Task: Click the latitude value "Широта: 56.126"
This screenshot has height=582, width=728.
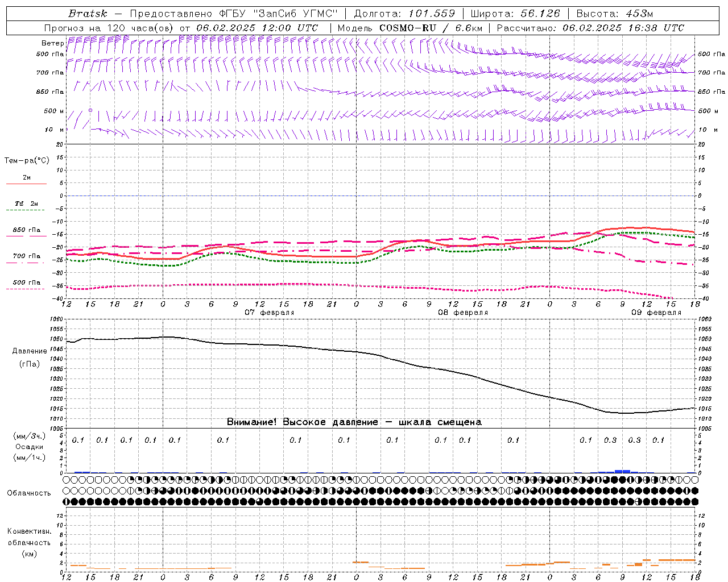Action: pyautogui.click(x=515, y=14)
